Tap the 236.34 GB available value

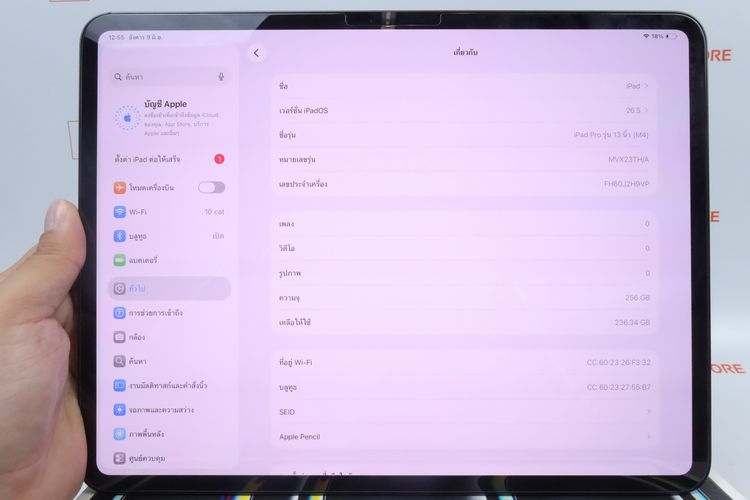coord(632,322)
